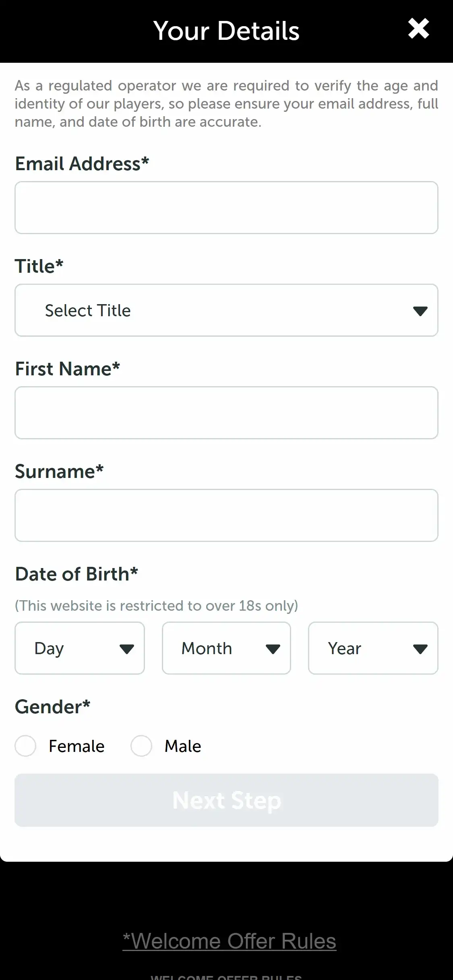Select the Male radio button

click(141, 746)
